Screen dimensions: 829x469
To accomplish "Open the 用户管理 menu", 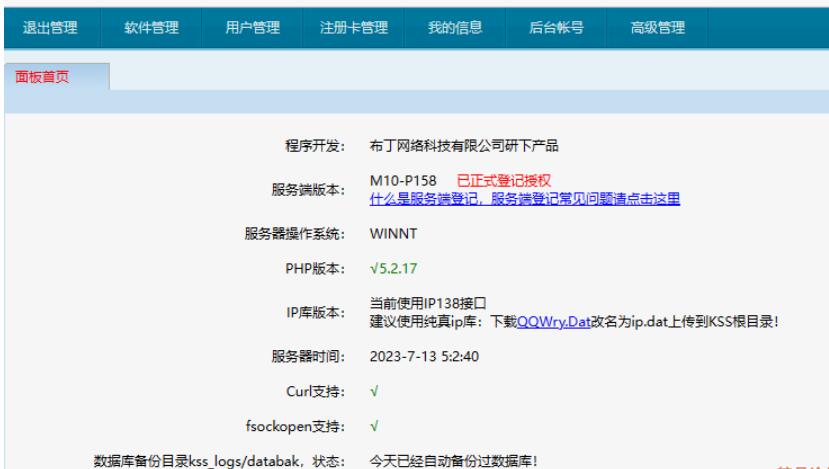I will (252, 27).
